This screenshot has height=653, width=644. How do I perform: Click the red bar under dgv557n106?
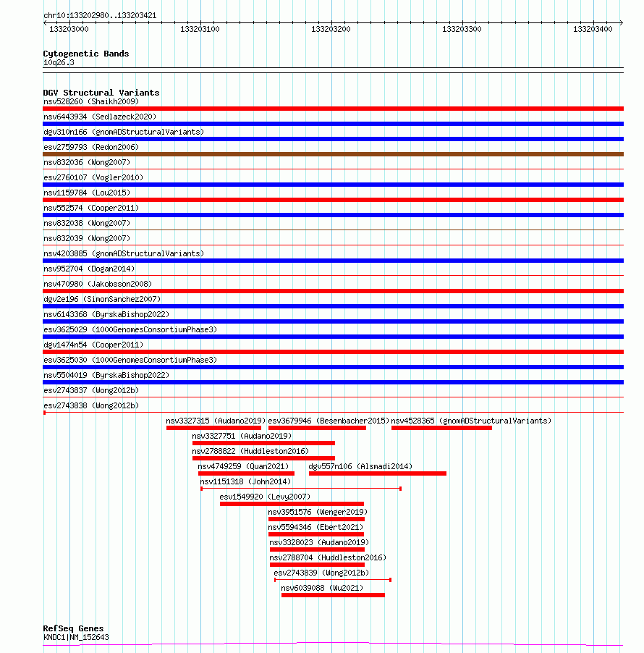click(378, 473)
